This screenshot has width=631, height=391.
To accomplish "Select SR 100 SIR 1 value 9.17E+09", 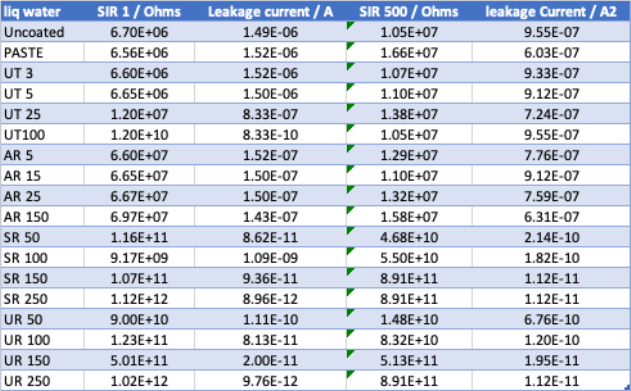I will 139,258.
